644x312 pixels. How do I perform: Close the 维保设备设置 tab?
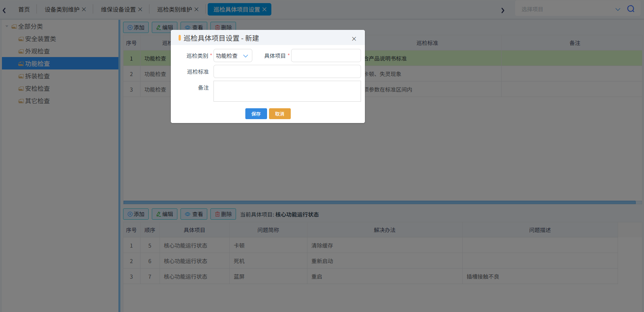click(x=140, y=9)
